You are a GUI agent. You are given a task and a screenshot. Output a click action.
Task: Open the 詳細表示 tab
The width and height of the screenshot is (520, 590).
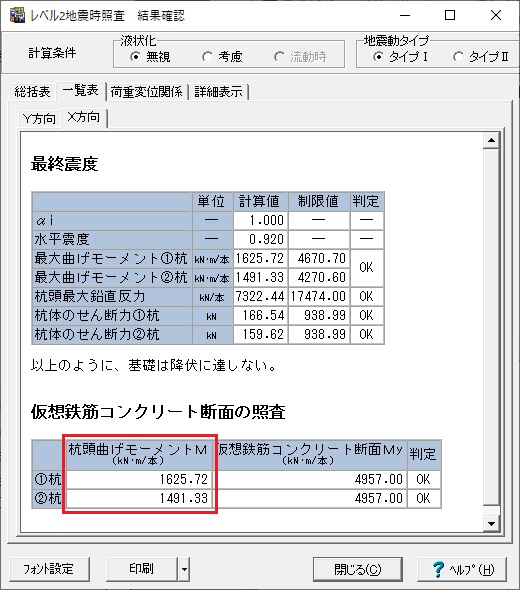tap(219, 92)
